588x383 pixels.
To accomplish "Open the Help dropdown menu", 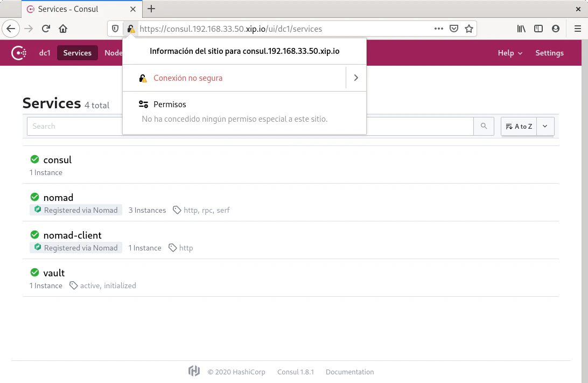I will pyautogui.click(x=509, y=53).
